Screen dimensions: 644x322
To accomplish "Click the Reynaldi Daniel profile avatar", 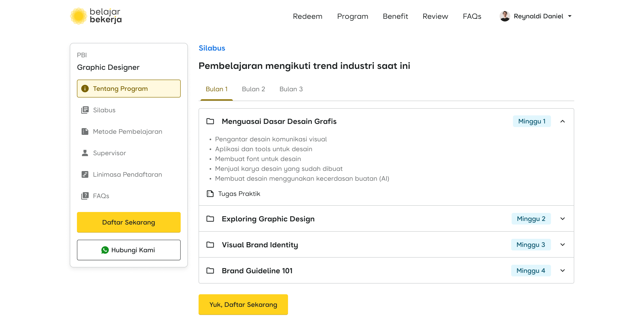I will (504, 16).
